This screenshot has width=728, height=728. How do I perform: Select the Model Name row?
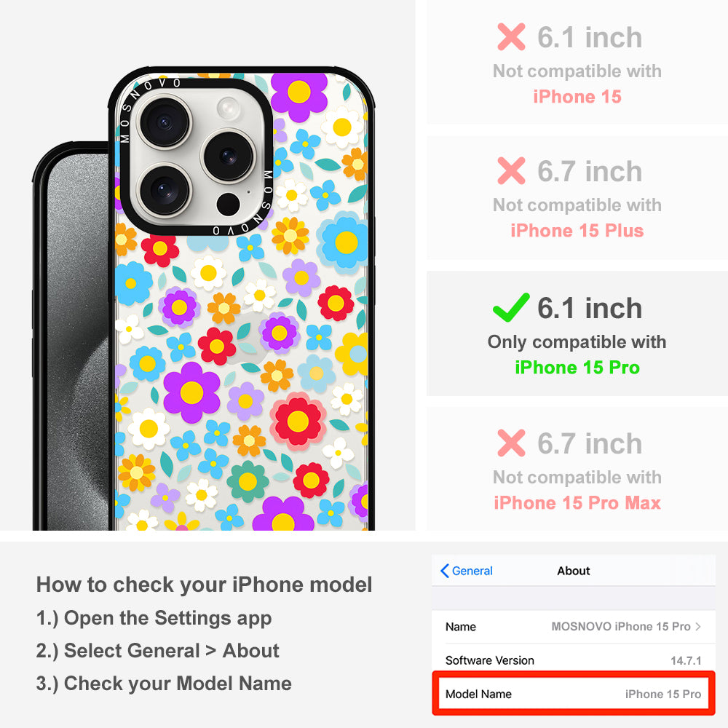[574, 694]
